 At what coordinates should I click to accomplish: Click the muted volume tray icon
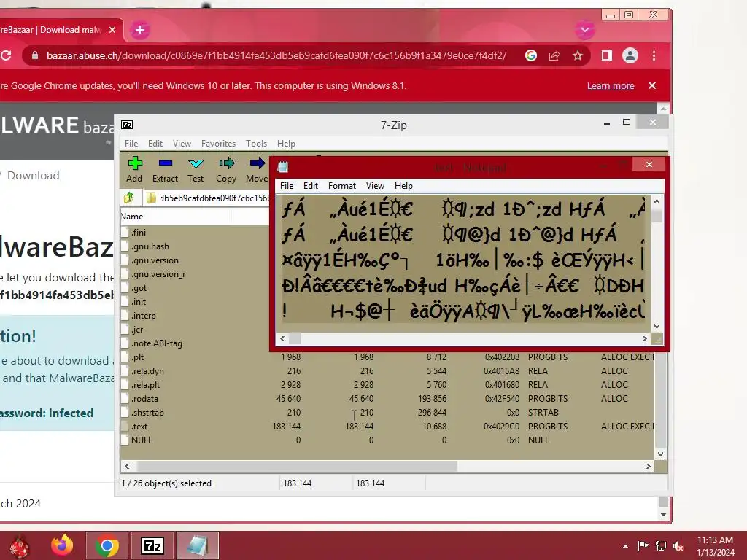pyautogui.click(x=678, y=546)
